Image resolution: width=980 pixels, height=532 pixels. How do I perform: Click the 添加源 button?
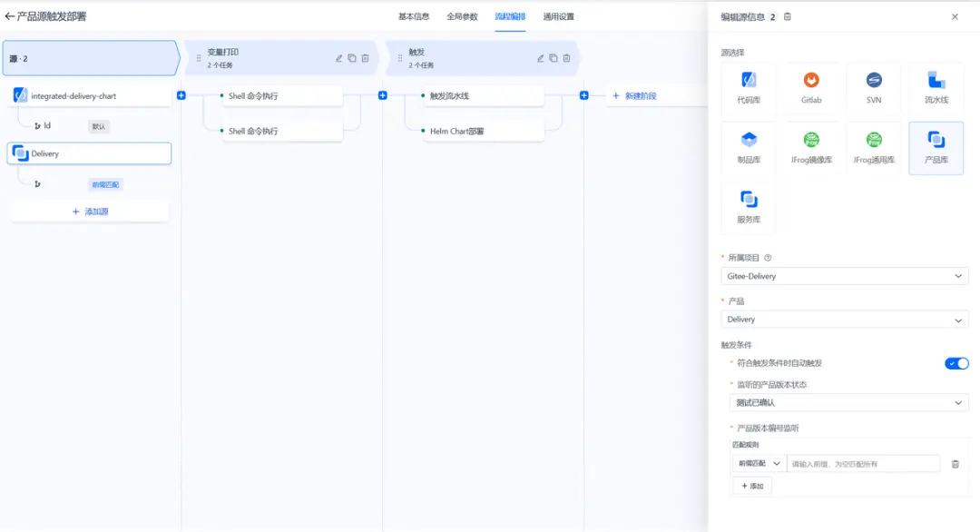tap(90, 212)
